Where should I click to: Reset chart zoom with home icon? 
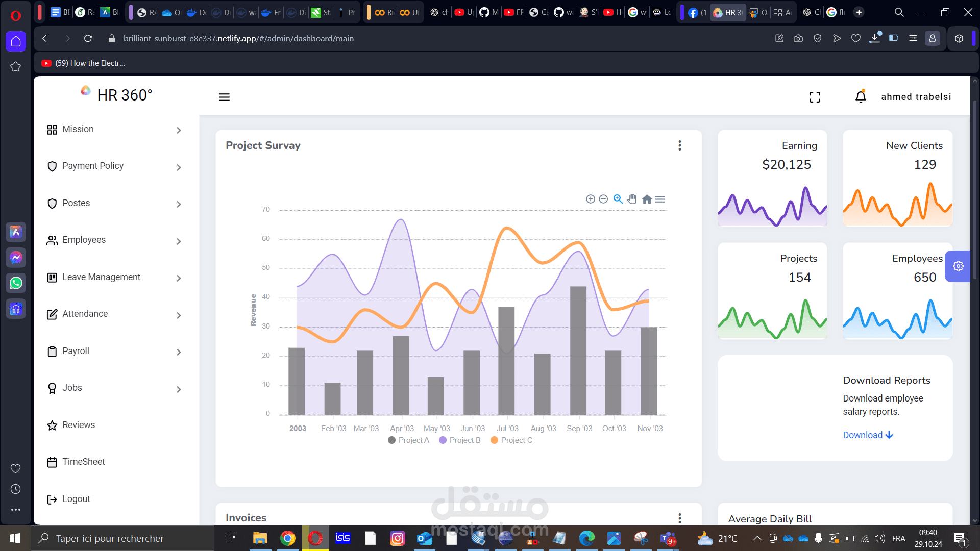(x=647, y=199)
